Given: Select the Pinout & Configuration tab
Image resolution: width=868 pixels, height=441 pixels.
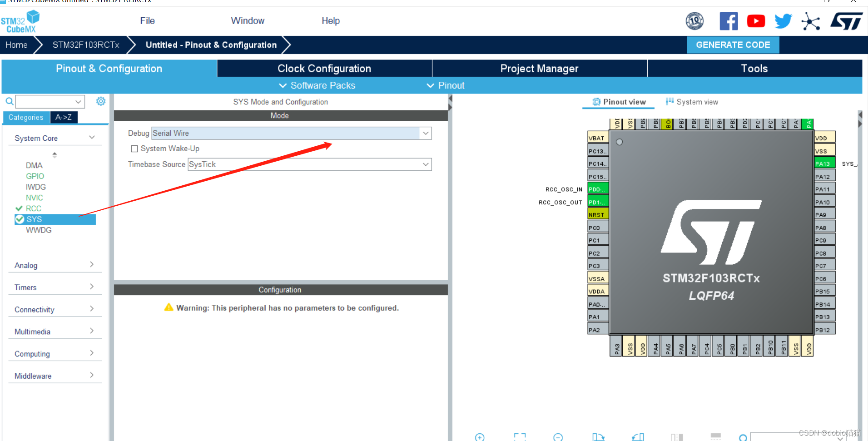Looking at the screenshot, I should 109,69.
